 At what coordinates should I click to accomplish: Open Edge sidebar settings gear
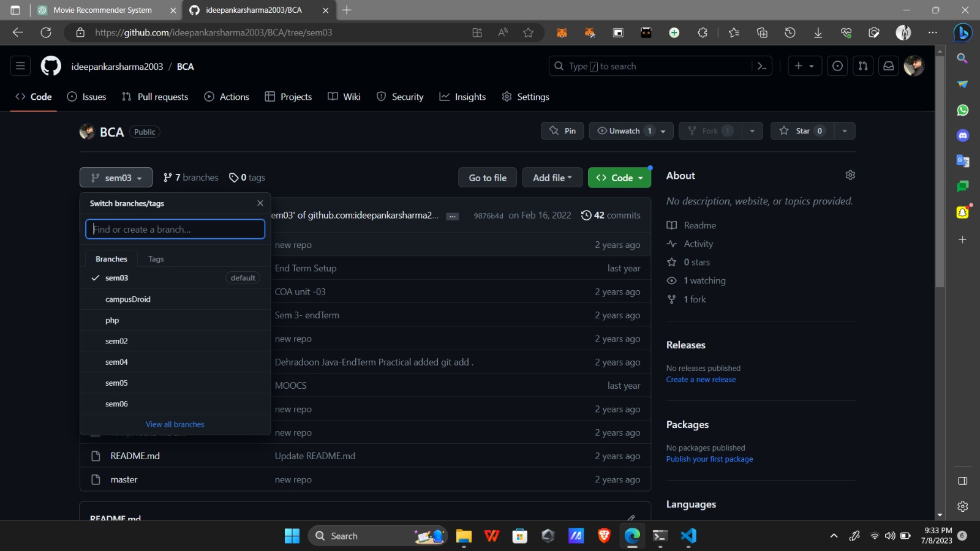963,506
